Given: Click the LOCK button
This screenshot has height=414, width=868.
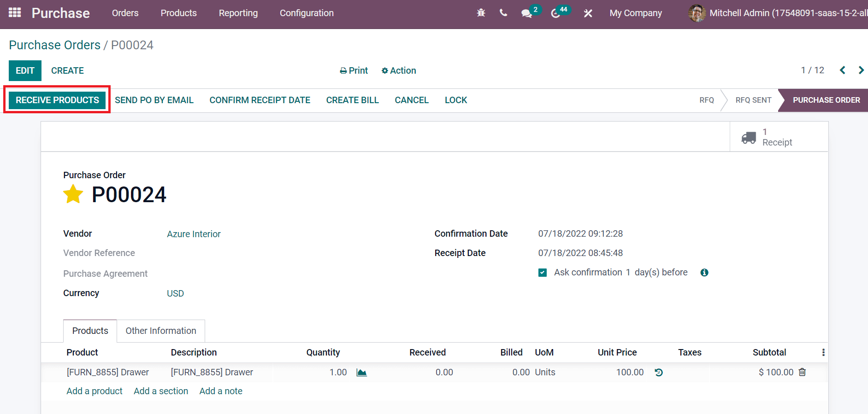Looking at the screenshot, I should [456, 100].
